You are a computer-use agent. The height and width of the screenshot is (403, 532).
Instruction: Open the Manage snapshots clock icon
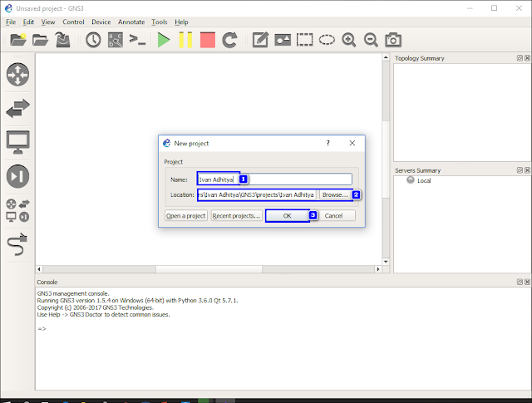point(93,40)
